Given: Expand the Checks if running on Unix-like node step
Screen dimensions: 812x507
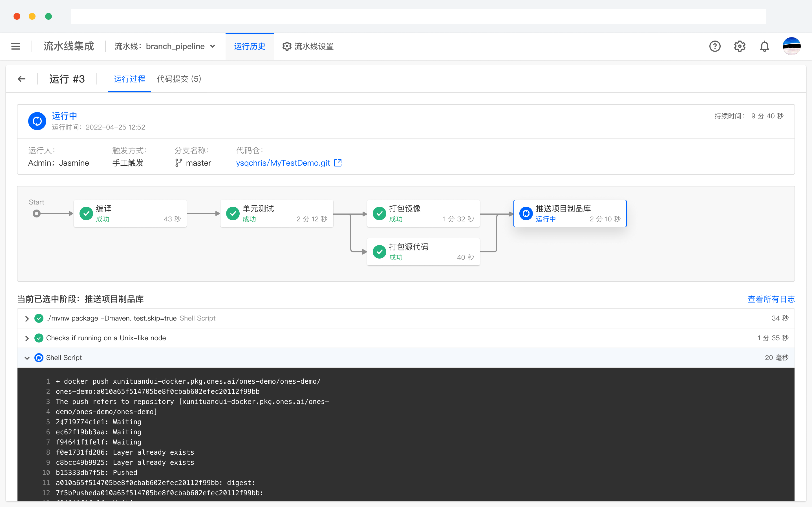Looking at the screenshot, I should point(27,338).
